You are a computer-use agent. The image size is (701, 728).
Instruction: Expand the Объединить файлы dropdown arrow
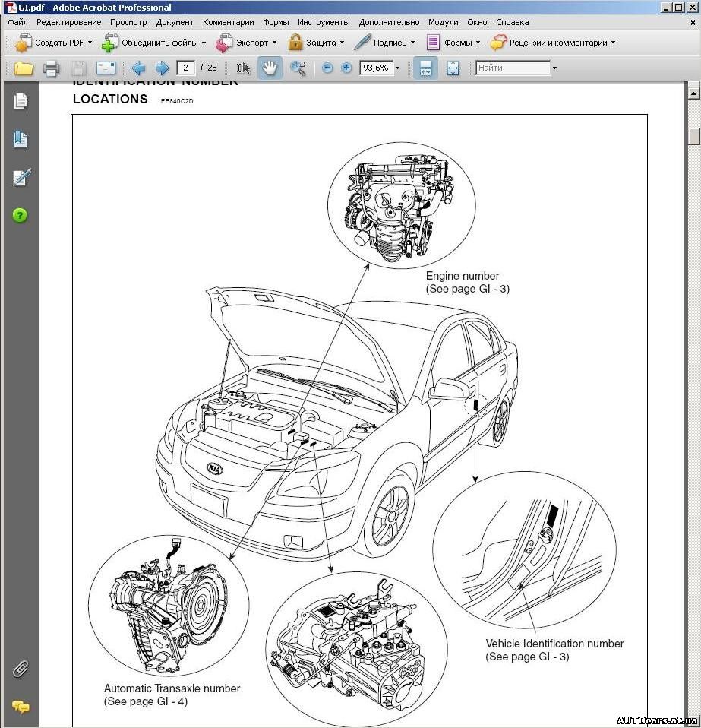coord(204,43)
